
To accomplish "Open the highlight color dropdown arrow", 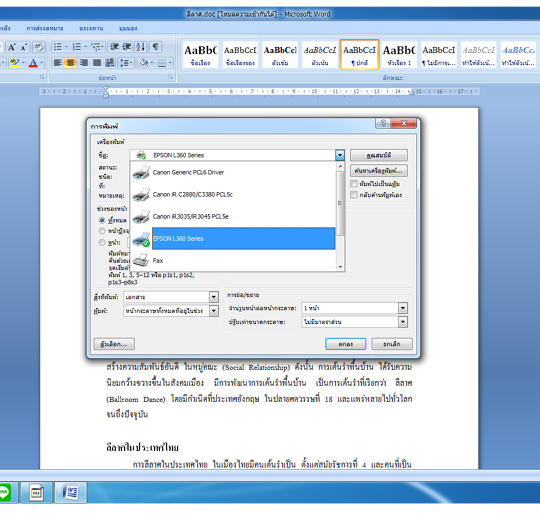I will (23, 63).
